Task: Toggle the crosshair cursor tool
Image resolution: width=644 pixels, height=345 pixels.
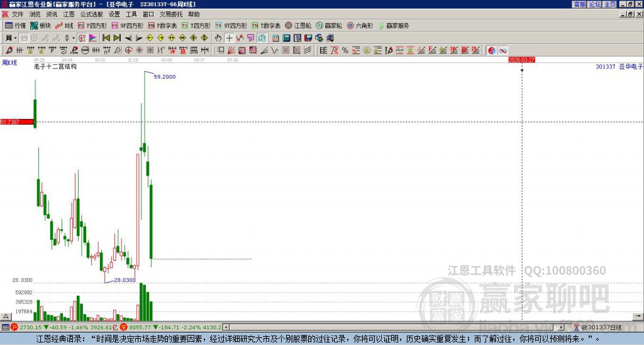Action: click(229, 38)
